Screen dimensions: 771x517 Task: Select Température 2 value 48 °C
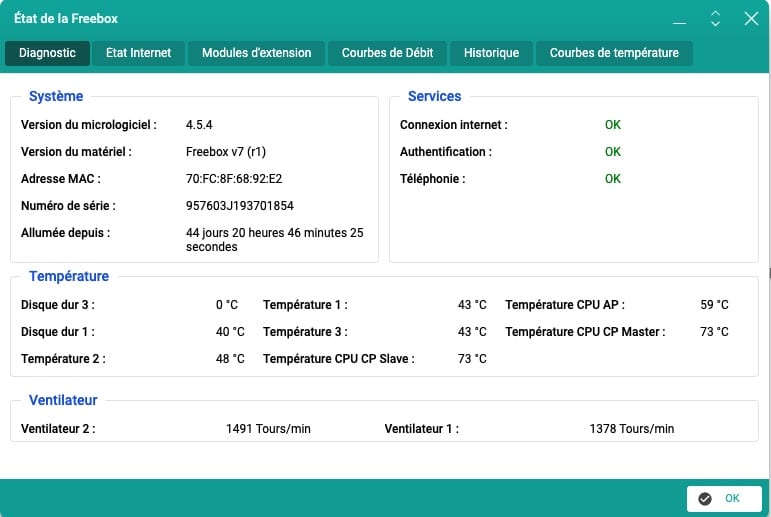pyautogui.click(x=230, y=359)
